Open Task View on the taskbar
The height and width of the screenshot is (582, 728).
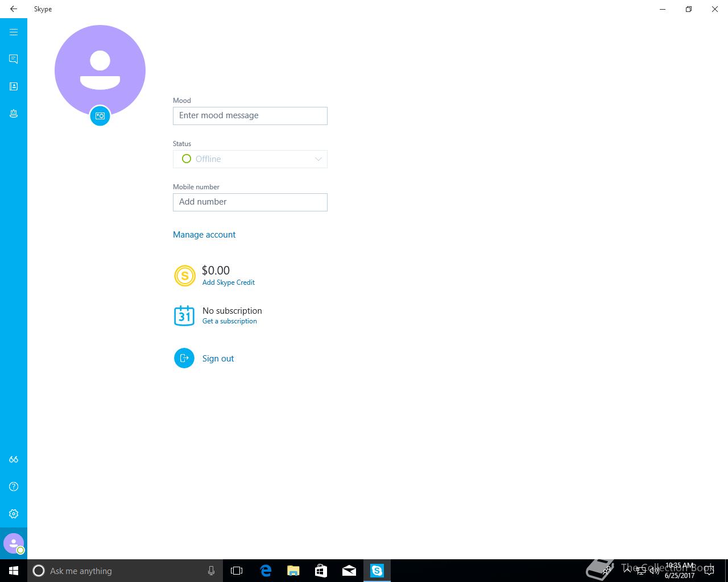tap(237, 571)
